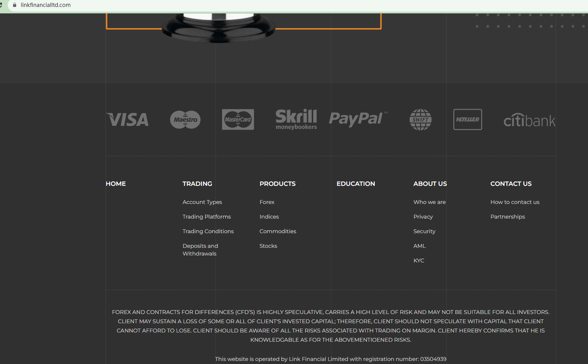Open the Forex products link
588x364 pixels.
(267, 202)
